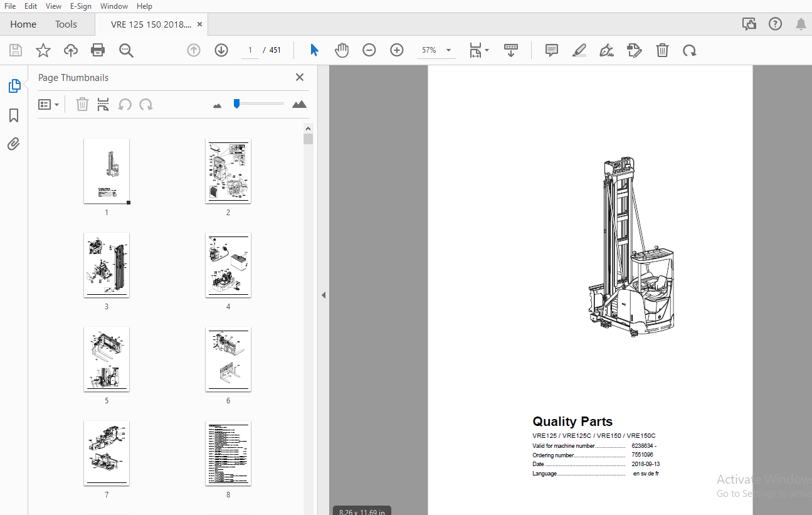Click the Read mode keyboard icon
This screenshot has height=515, width=812.
click(x=511, y=50)
